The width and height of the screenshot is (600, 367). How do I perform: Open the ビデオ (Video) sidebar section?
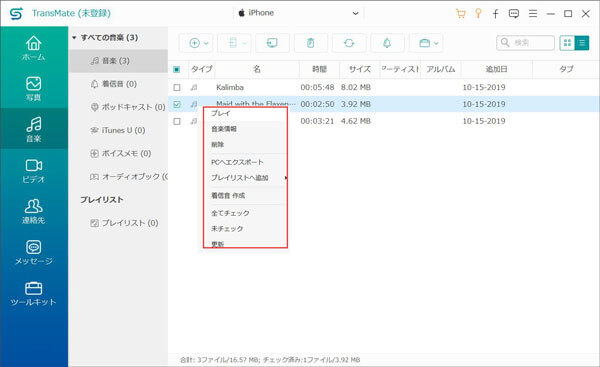coord(34,171)
